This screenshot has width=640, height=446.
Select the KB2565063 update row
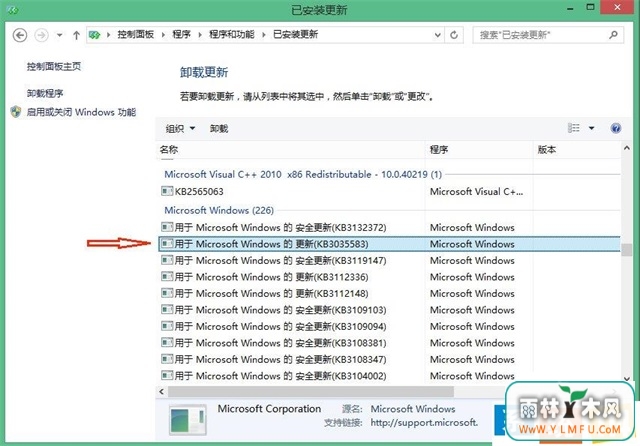(x=389, y=191)
